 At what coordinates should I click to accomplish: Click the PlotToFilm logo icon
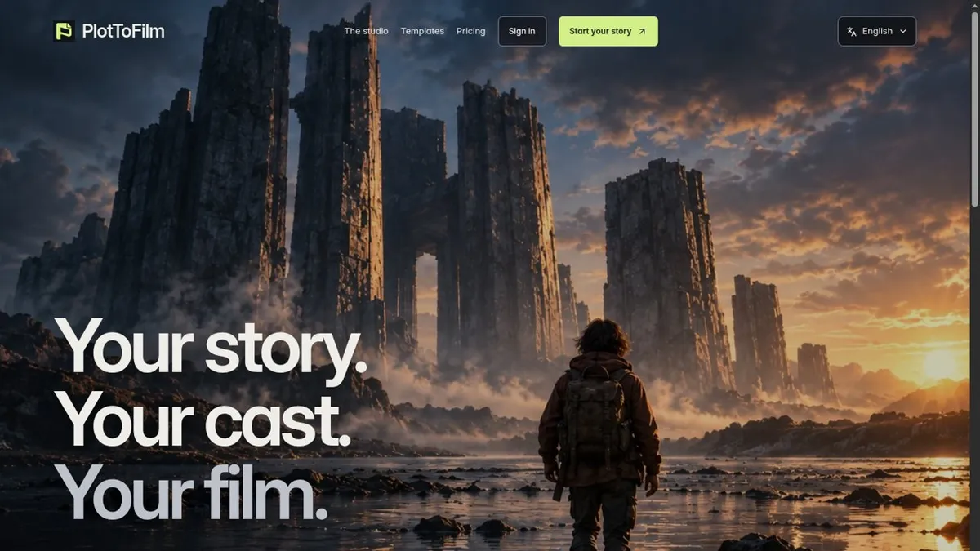coord(64,31)
